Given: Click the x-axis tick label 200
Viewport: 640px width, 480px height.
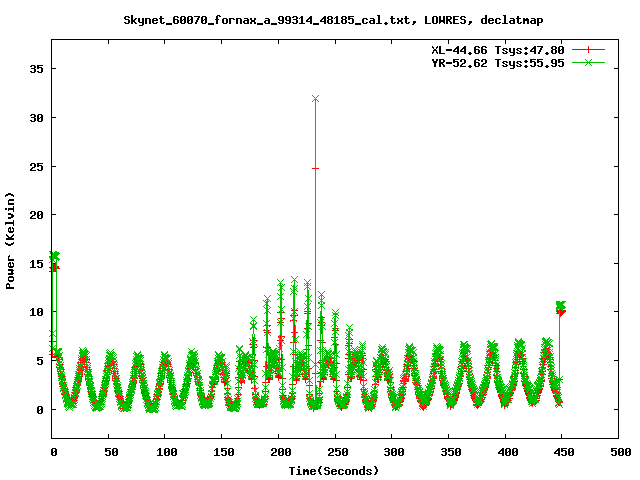Looking at the screenshot, I should (281, 452).
